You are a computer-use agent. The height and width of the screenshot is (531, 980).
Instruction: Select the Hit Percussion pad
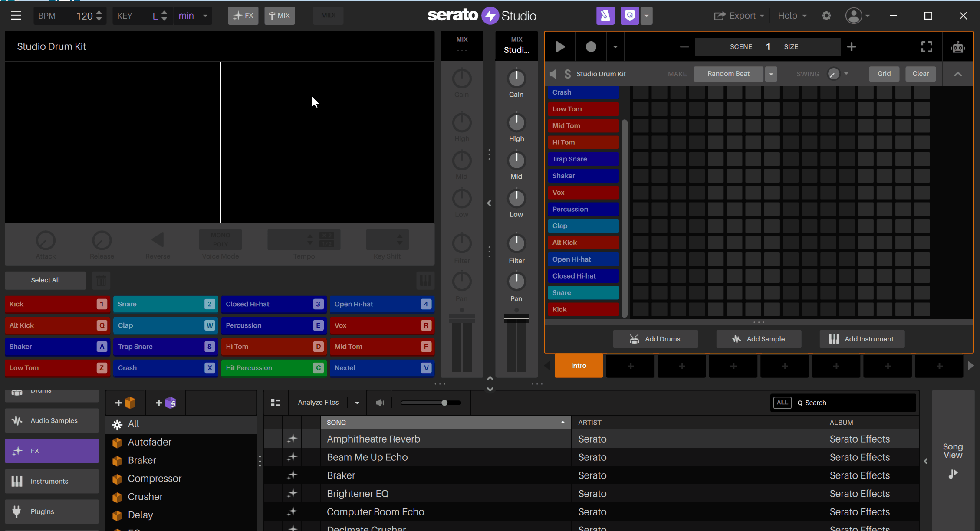[x=274, y=368]
